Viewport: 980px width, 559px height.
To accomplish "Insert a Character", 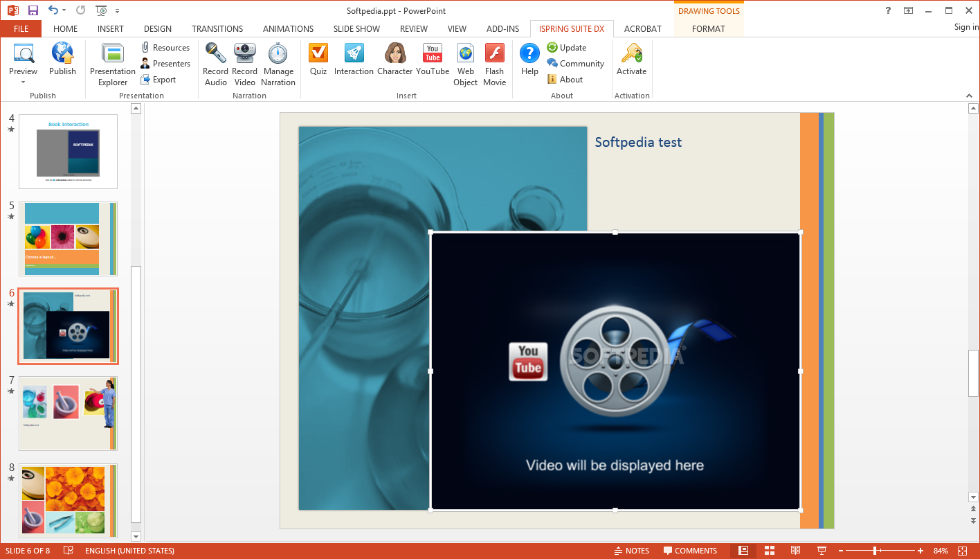I will click(x=395, y=59).
